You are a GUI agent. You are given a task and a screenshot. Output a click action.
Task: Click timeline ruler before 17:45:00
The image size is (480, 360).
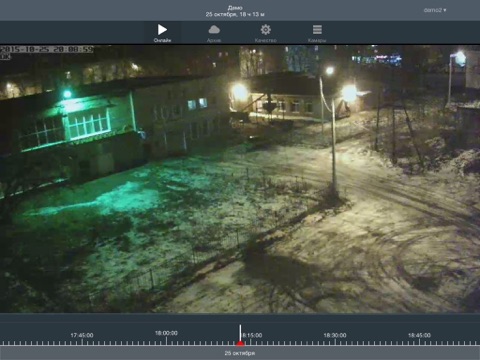click(x=33, y=343)
